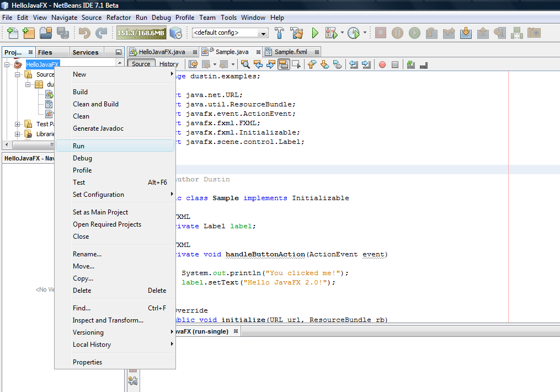Image resolution: width=560 pixels, height=392 pixels.
Task: Click the New File toolbar icon
Action: (x=13, y=33)
